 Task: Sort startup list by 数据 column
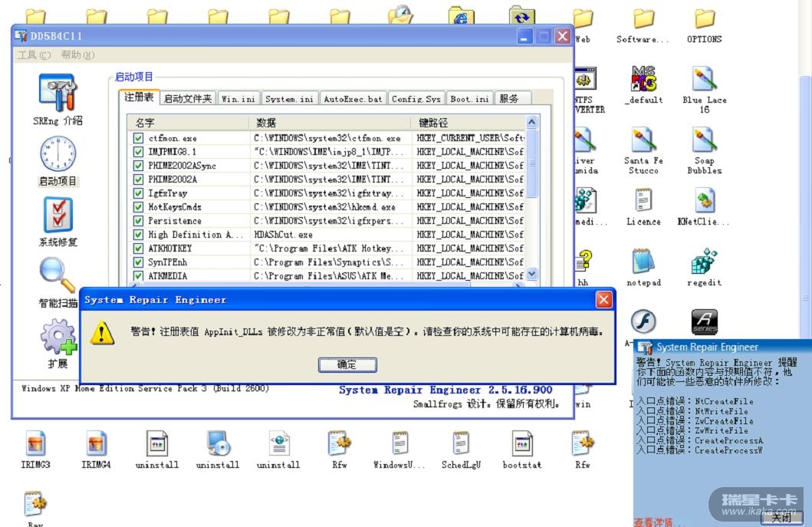pyautogui.click(x=330, y=123)
